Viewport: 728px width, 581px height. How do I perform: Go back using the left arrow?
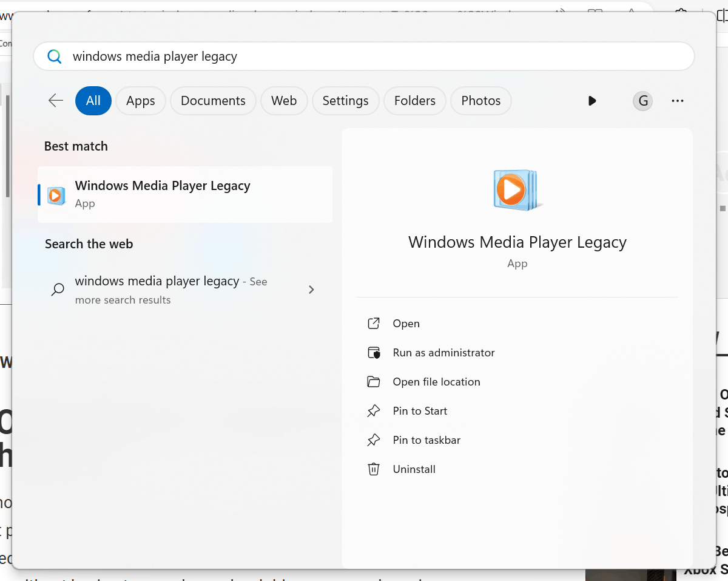click(x=56, y=101)
